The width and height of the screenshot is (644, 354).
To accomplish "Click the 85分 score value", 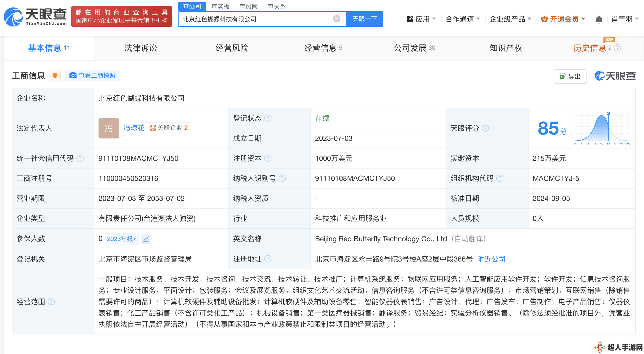I will 552,128.
